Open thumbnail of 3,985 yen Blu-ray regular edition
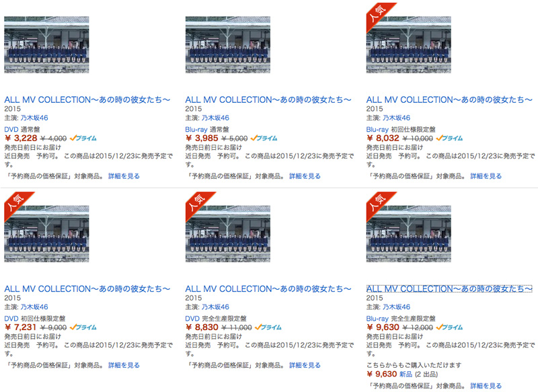Screen dimensions: 538x392 [x=228, y=44]
